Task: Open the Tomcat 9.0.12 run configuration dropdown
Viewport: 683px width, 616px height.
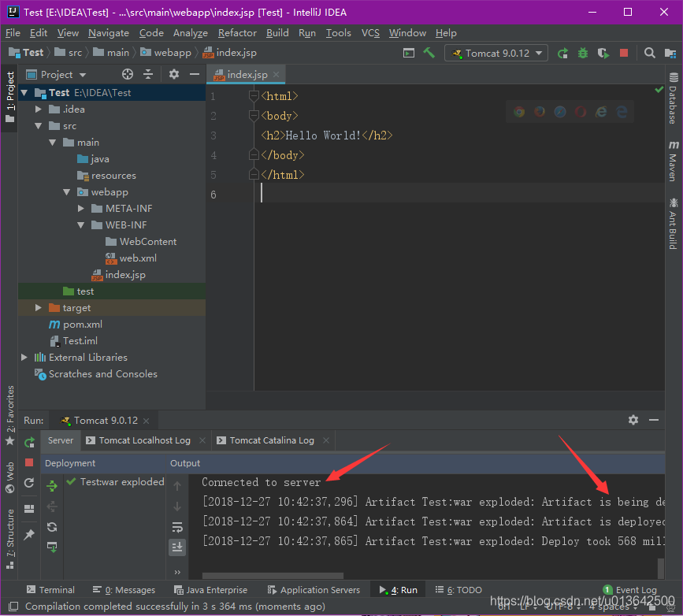Action: [496, 53]
